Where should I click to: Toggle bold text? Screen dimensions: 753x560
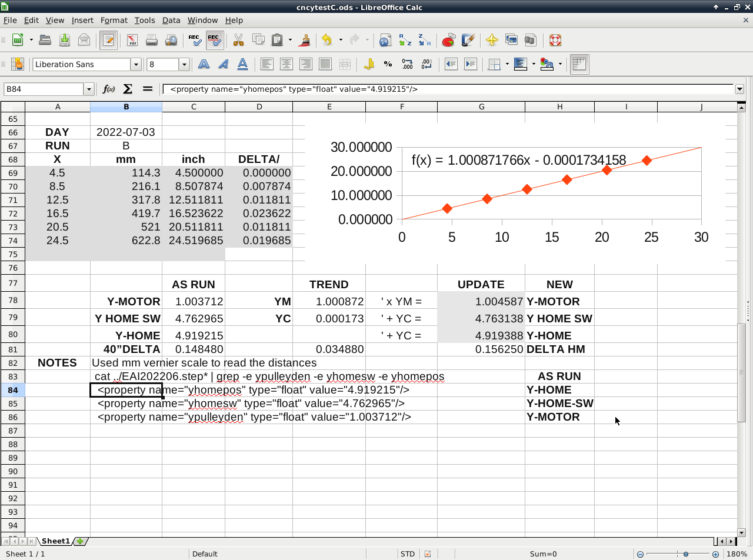(x=204, y=64)
